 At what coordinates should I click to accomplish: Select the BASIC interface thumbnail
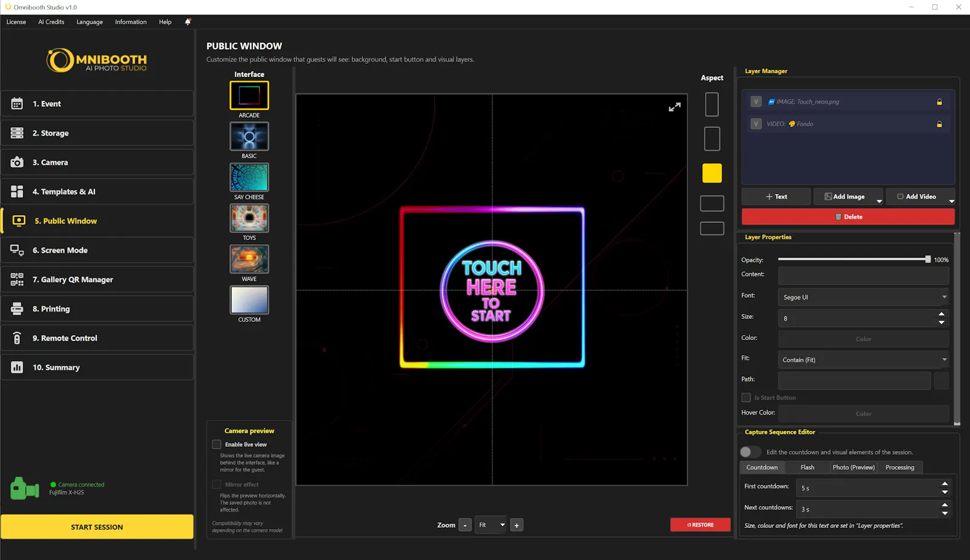249,136
